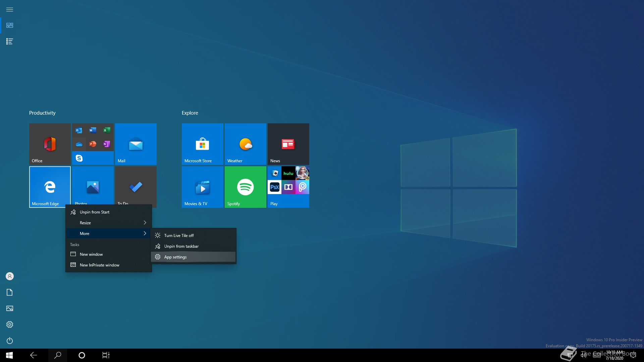Launch PowerPoint from the apps folder tile
This screenshot has width=644, height=362.
93,144
